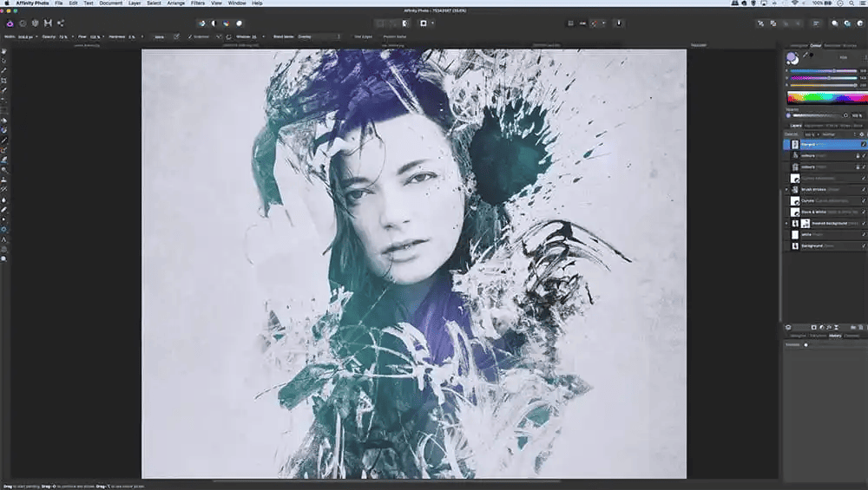Open the Affinity Photo application menu
The image size is (868, 490).
(x=32, y=3)
